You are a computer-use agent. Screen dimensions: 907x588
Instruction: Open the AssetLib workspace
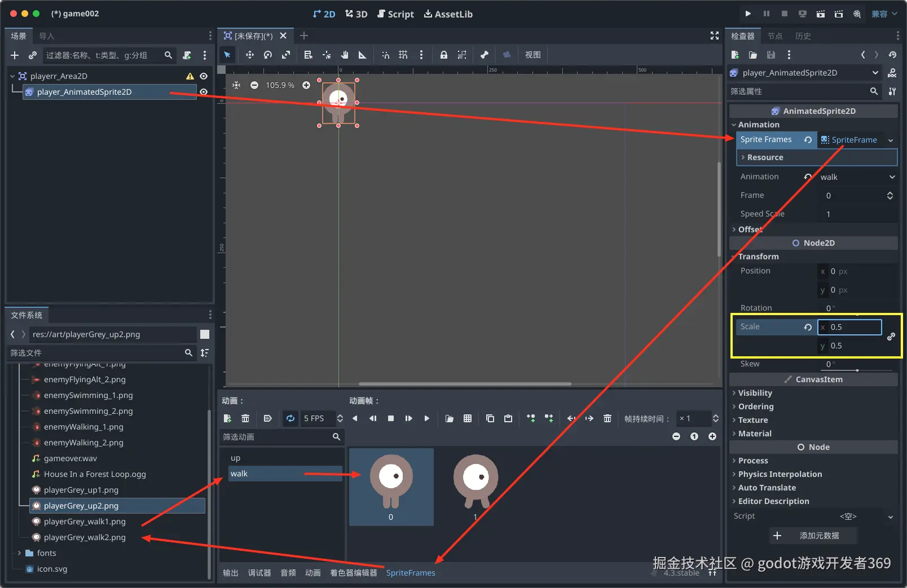pyautogui.click(x=448, y=14)
